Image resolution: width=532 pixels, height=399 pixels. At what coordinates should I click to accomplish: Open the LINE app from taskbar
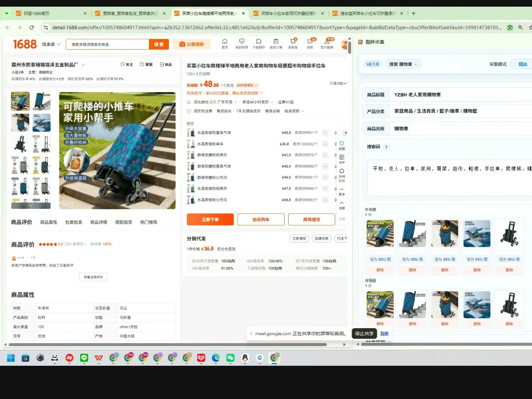pyautogui.click(x=84, y=358)
